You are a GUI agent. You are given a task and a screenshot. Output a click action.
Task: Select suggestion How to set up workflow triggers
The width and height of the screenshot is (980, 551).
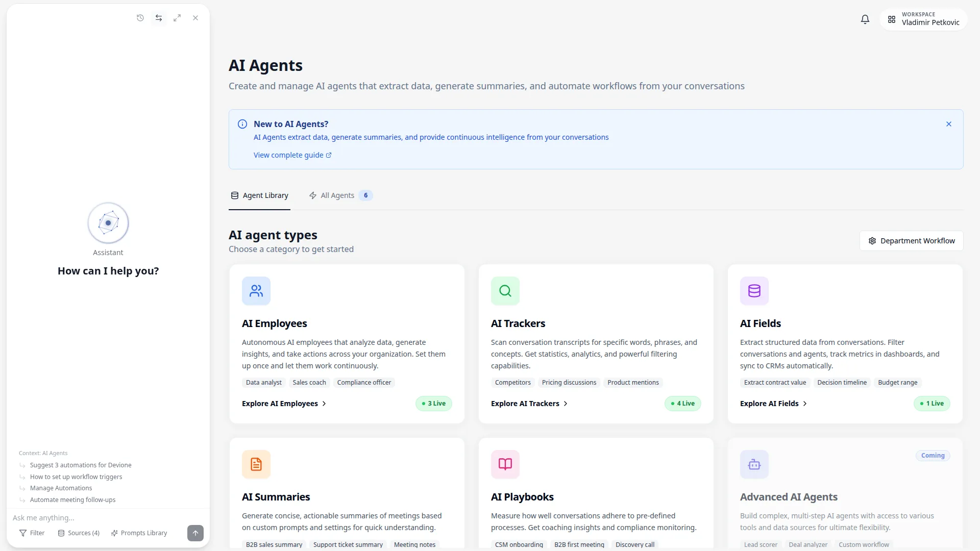76,477
